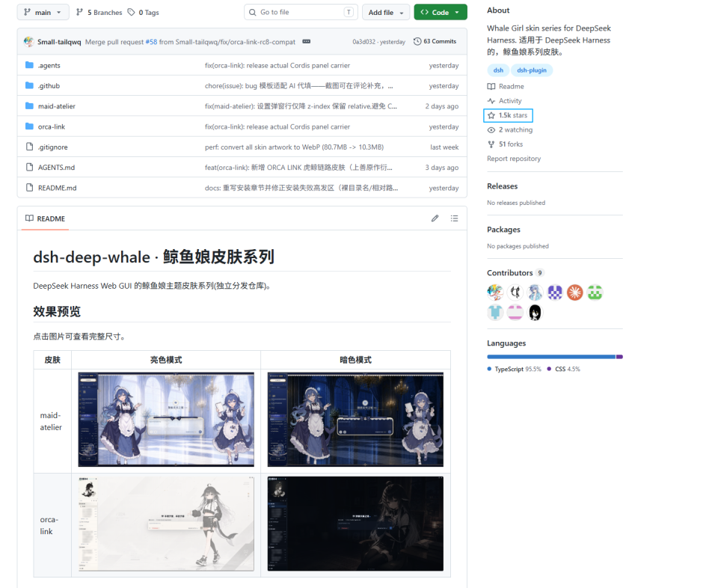Click the .agents folder icon
718x588 pixels.
point(29,65)
